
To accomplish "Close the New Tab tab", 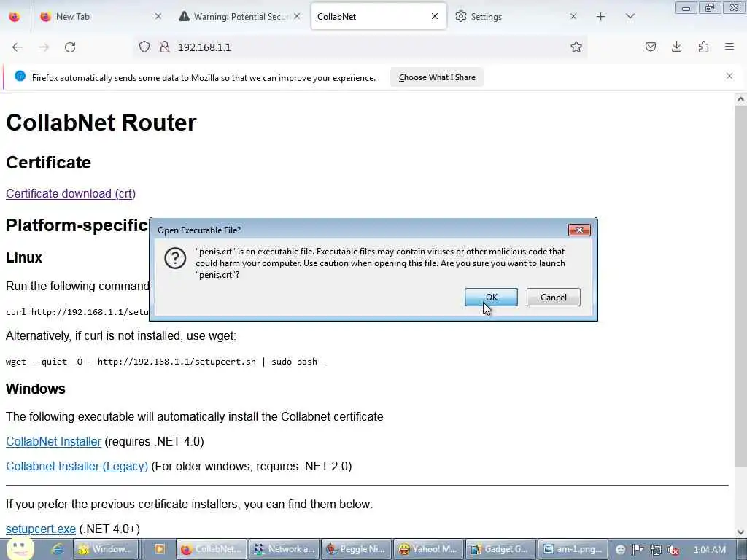I will coord(158,17).
